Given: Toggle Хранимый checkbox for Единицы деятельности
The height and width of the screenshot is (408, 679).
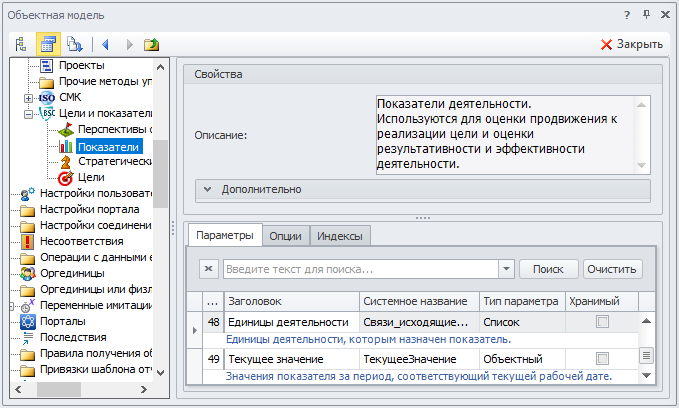Looking at the screenshot, I should click(602, 322).
